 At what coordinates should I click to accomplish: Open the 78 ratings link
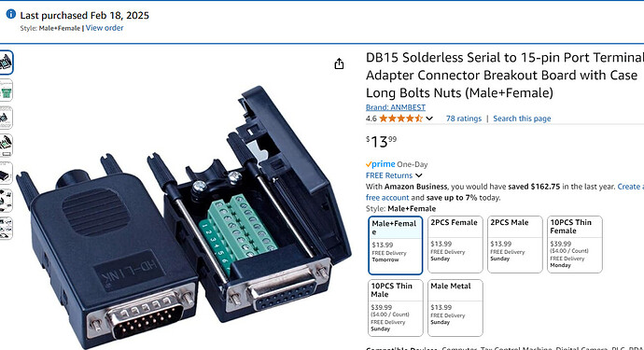tap(464, 119)
